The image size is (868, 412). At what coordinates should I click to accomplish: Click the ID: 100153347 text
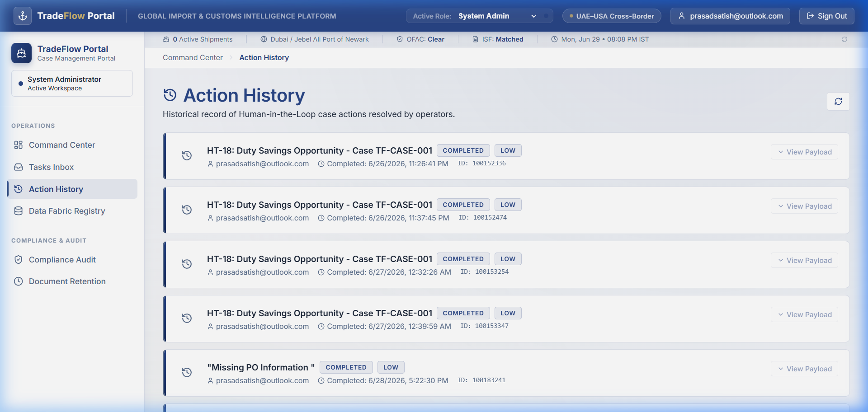click(x=484, y=326)
